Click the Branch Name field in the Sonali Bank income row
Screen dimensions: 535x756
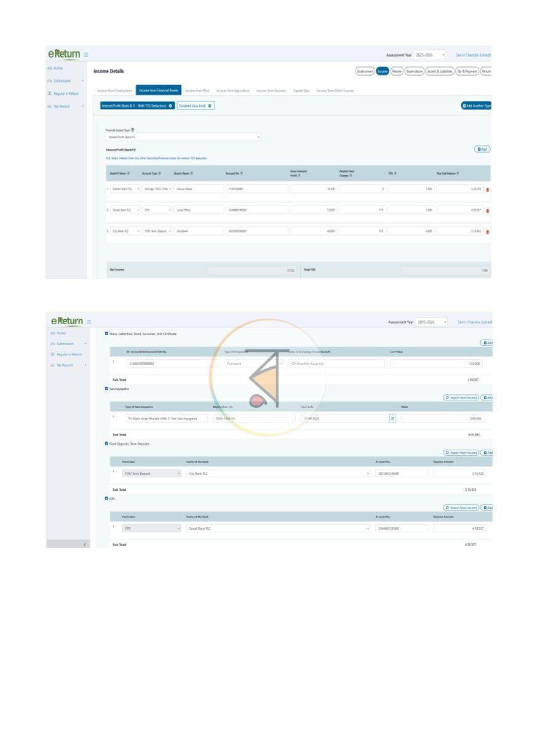point(197,210)
